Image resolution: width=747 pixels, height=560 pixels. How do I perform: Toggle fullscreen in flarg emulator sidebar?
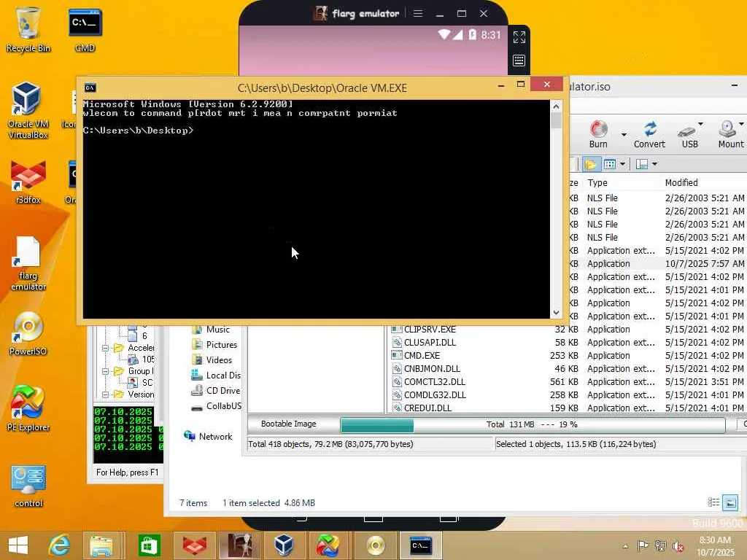click(x=519, y=37)
